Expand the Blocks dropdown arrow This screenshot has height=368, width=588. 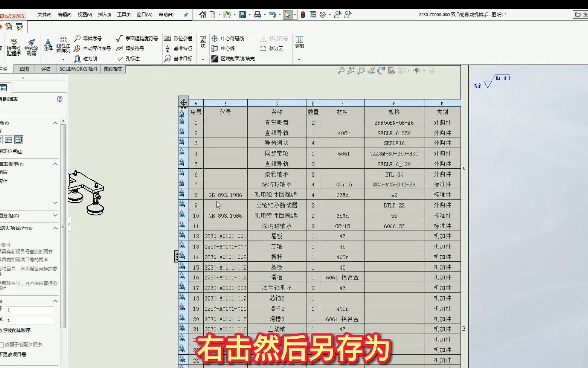(x=203, y=60)
